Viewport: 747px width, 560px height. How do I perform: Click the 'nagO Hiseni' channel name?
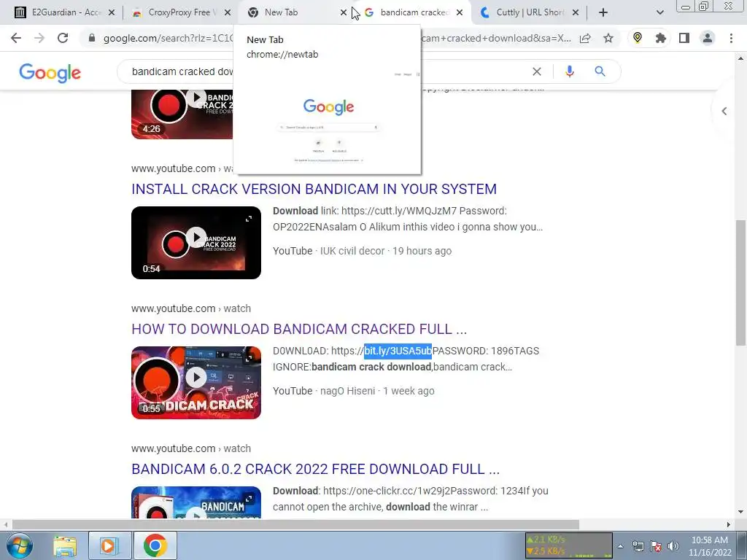347,391
